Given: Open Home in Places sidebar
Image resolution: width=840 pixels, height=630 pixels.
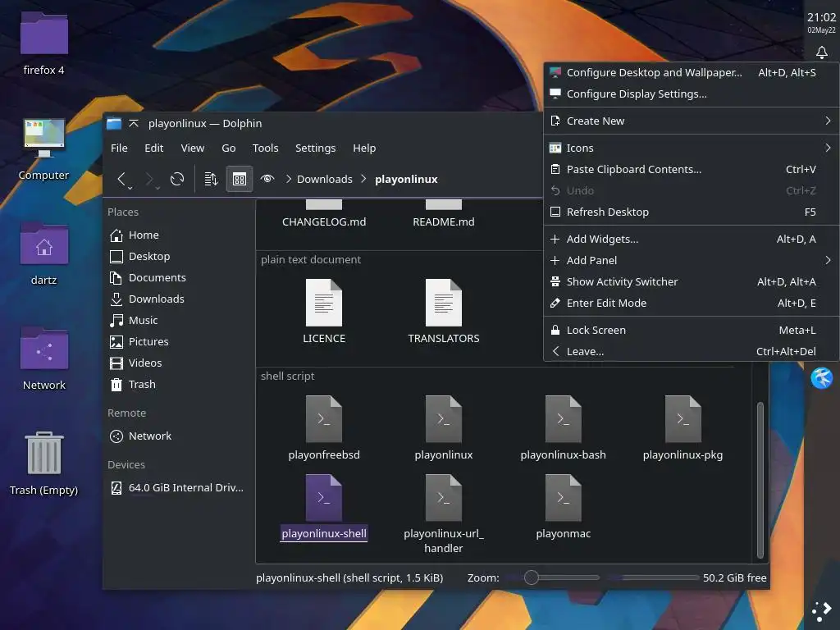Looking at the screenshot, I should tap(179, 235).
